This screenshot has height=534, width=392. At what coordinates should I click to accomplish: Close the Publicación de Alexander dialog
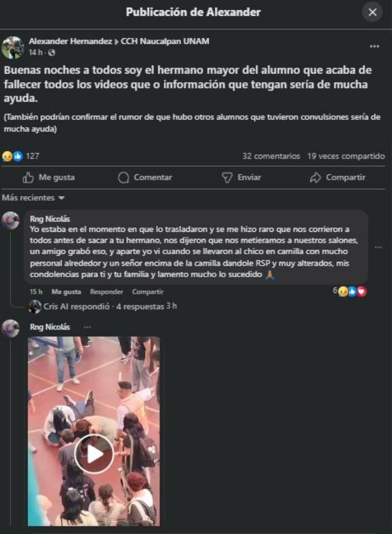372,12
